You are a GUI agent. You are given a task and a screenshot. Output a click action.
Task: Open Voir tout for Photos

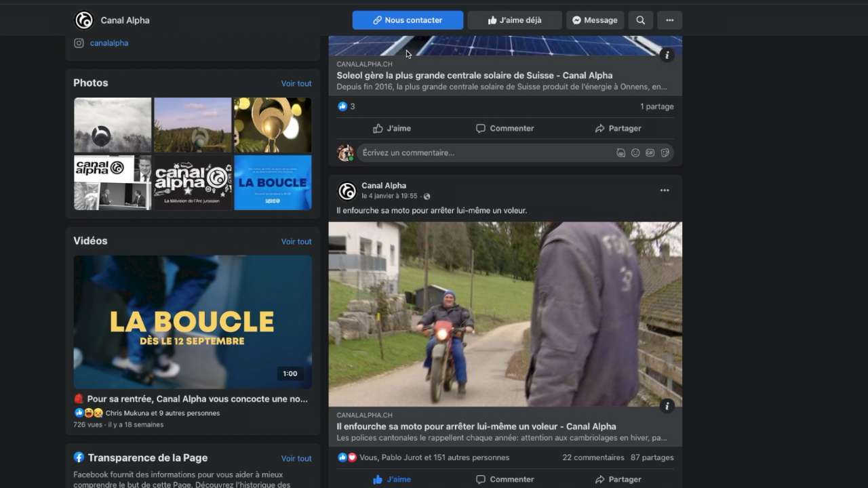click(296, 83)
